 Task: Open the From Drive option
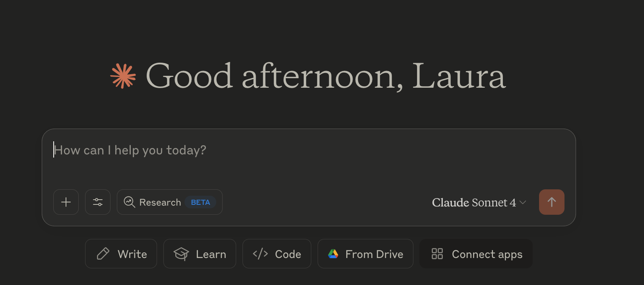(x=365, y=254)
